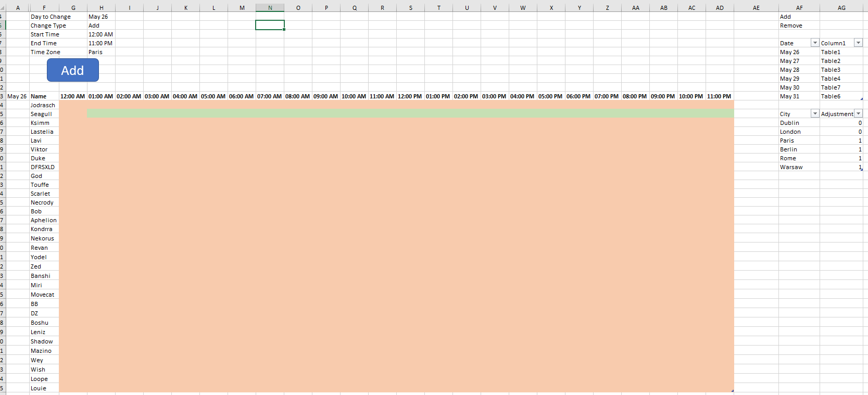Click the Movecat name cell
Viewport: 868px width, 395px height.
[x=44, y=295]
